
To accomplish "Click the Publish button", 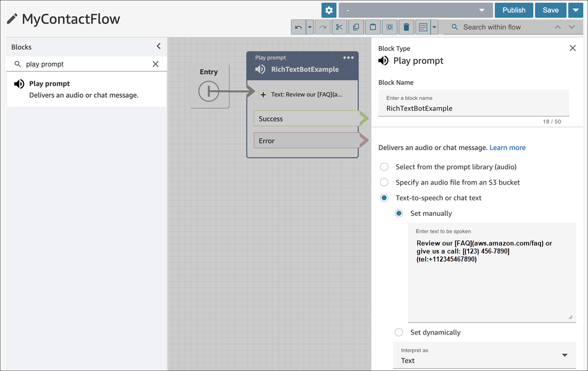I will (514, 10).
